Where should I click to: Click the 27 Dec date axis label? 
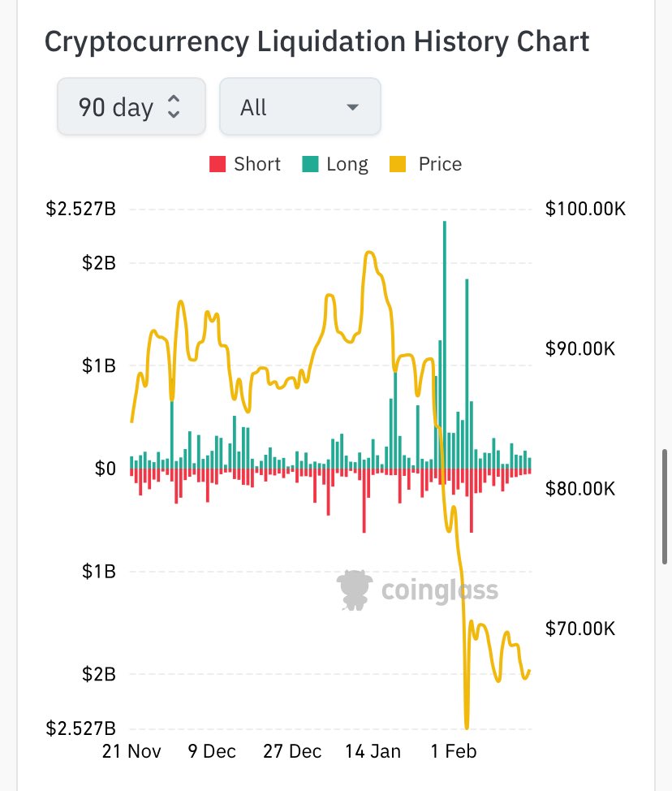(292, 750)
